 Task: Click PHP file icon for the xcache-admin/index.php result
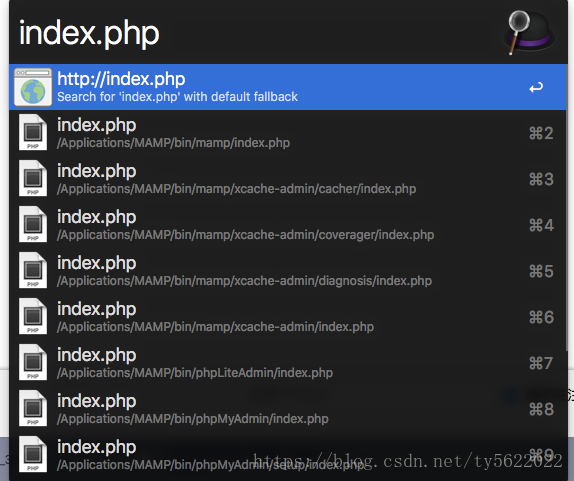coord(33,316)
